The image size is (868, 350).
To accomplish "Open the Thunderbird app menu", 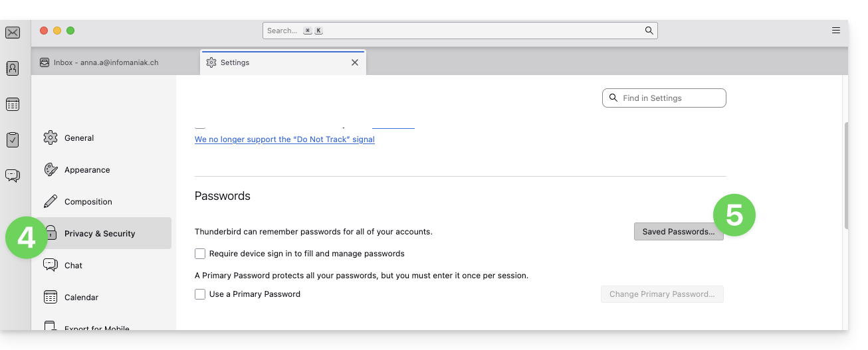I will point(836,31).
